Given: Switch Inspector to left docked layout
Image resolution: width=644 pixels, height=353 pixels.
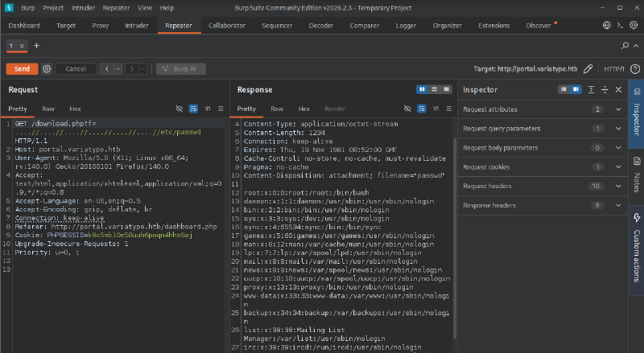Looking at the screenshot, I should click(564, 89).
